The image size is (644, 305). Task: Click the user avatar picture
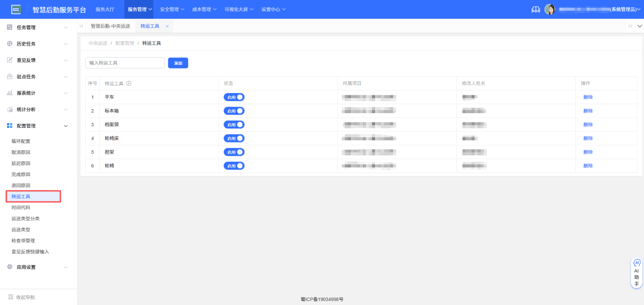pos(549,10)
